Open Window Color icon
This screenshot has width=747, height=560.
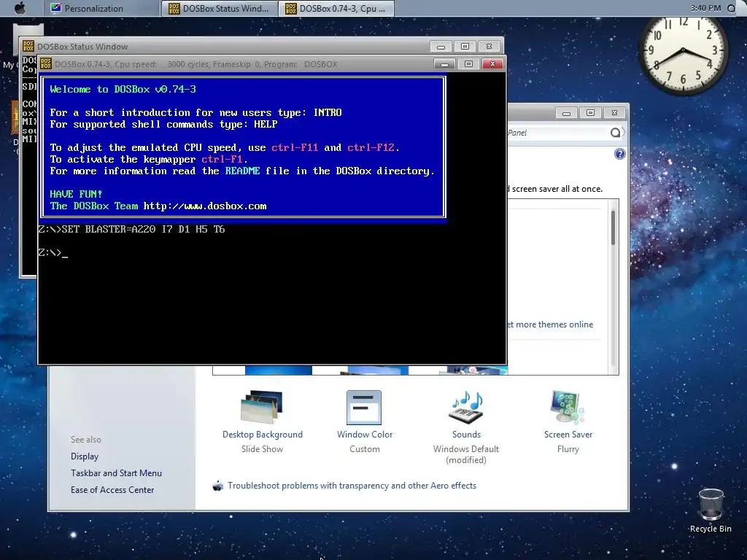[364, 408]
